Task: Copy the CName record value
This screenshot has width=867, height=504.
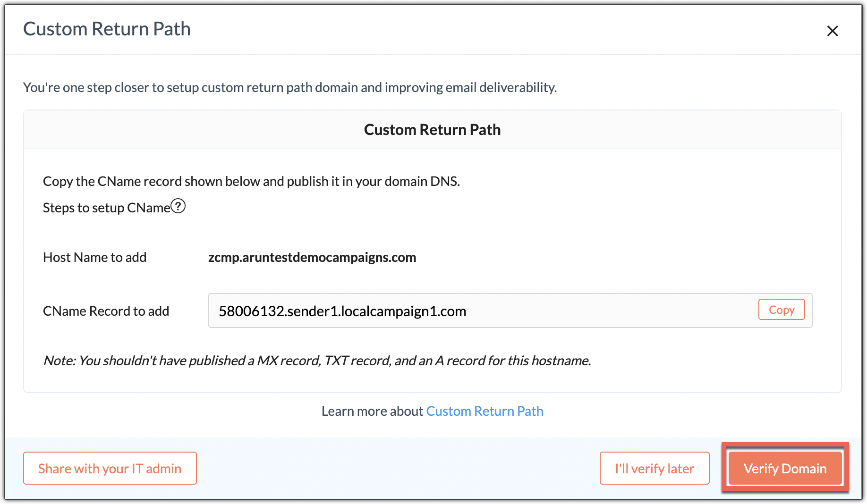Action: [781, 310]
